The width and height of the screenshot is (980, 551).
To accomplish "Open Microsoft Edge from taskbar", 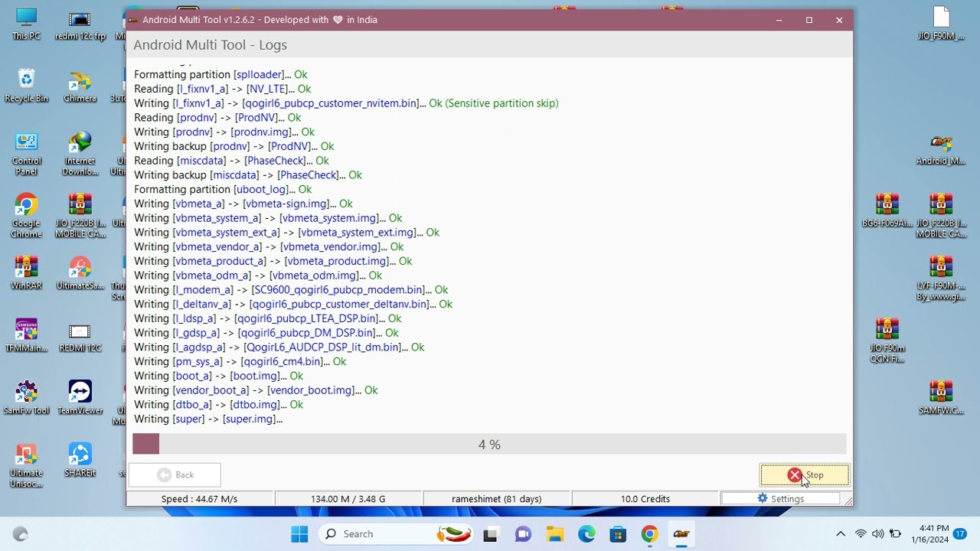I will coord(586,534).
